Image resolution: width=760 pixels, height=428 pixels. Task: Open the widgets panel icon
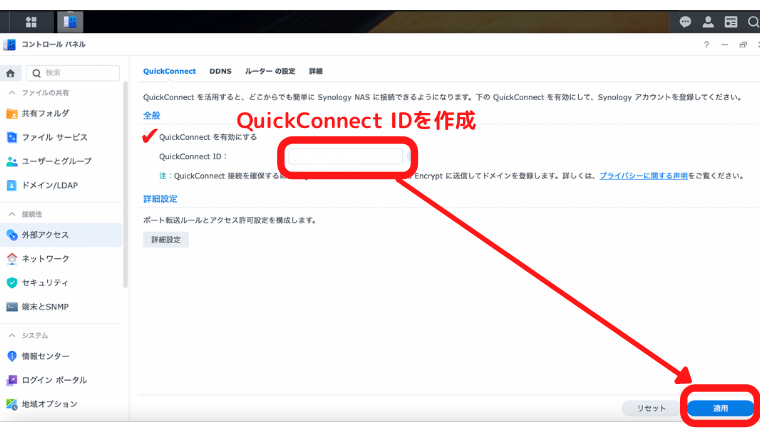(x=731, y=22)
